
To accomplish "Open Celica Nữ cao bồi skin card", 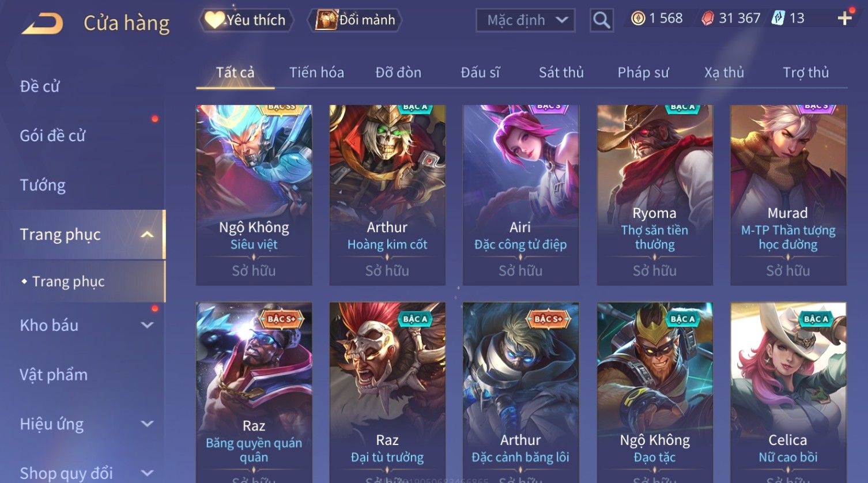I will (x=788, y=393).
